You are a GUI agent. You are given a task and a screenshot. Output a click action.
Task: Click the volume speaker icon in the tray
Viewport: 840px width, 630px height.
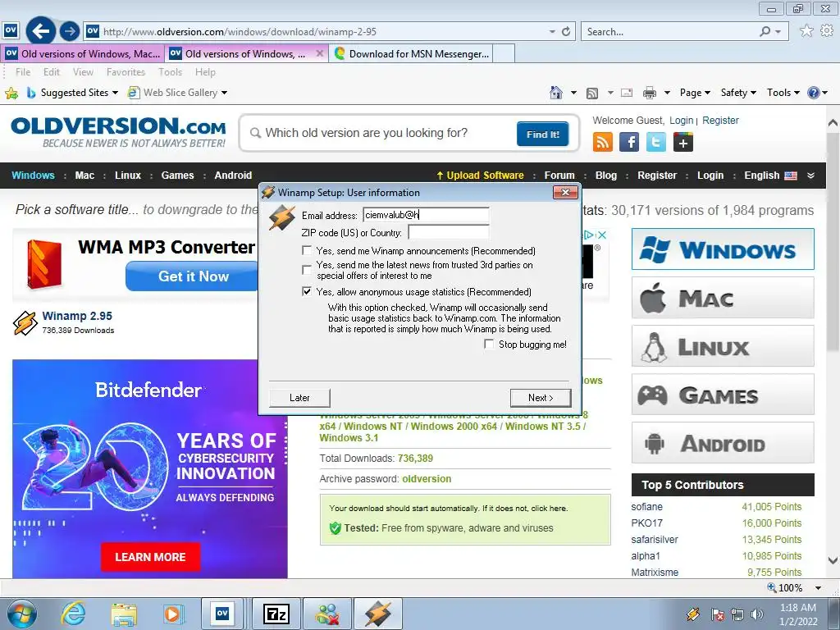(757, 614)
